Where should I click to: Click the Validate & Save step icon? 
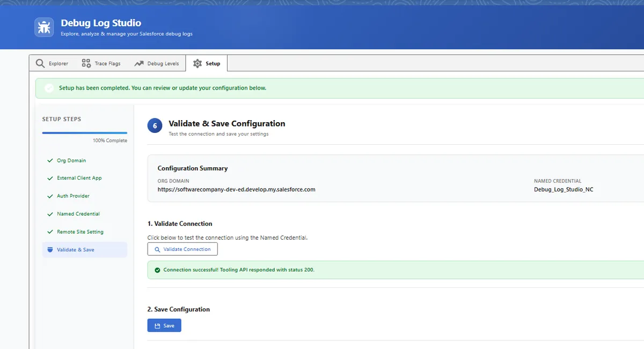click(50, 250)
